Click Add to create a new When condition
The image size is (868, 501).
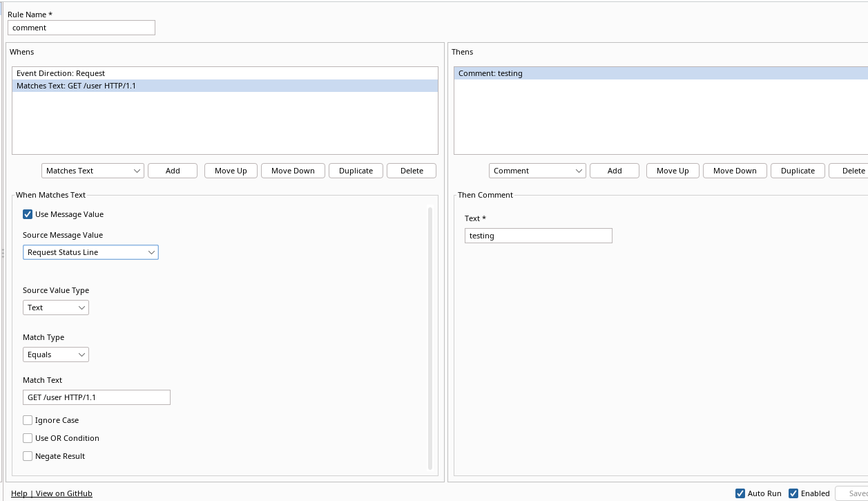pyautogui.click(x=172, y=171)
